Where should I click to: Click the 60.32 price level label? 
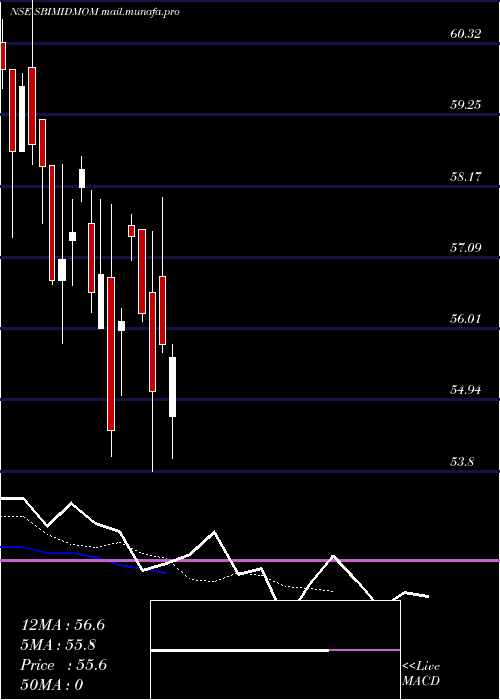click(466, 33)
